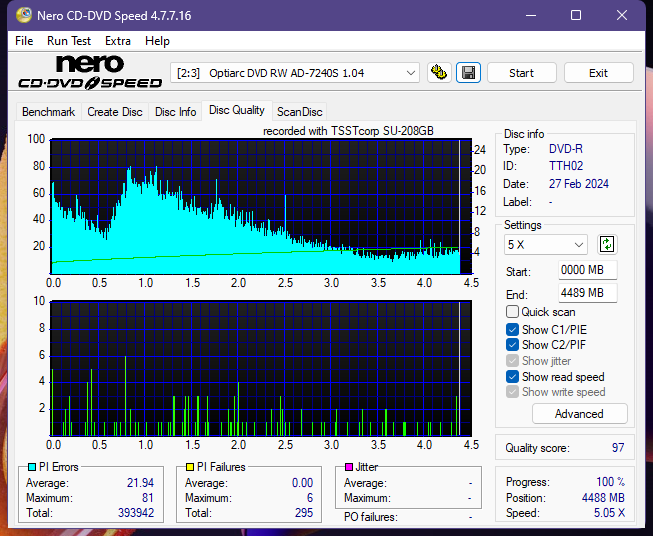Close the Nero CD-DVD Speed window
653x536 pixels.
click(622, 15)
